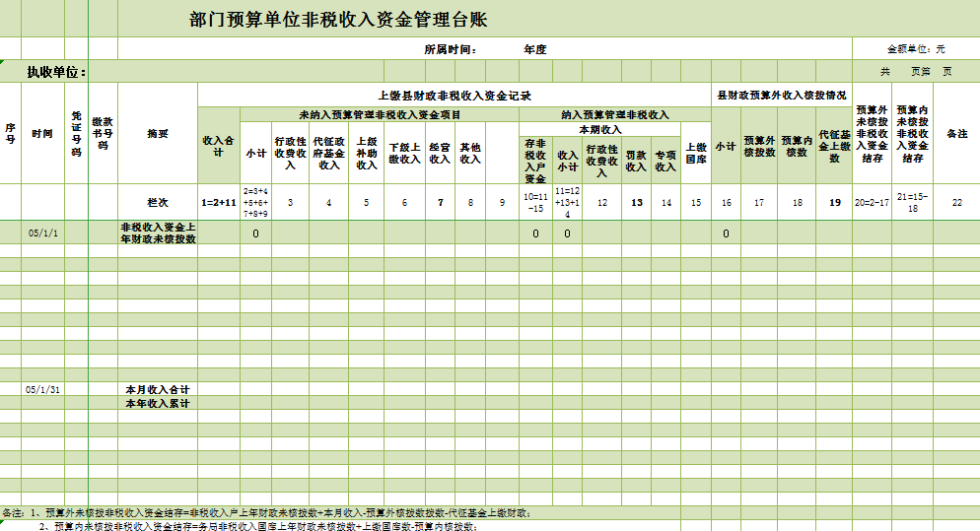Select the formula cell 20=2-17

click(872, 202)
